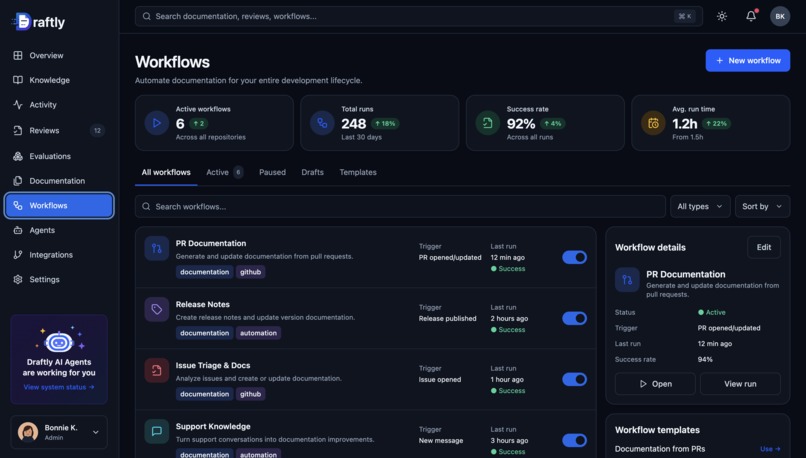Switch to the Templates tab
The height and width of the screenshot is (458, 806).
pos(358,172)
